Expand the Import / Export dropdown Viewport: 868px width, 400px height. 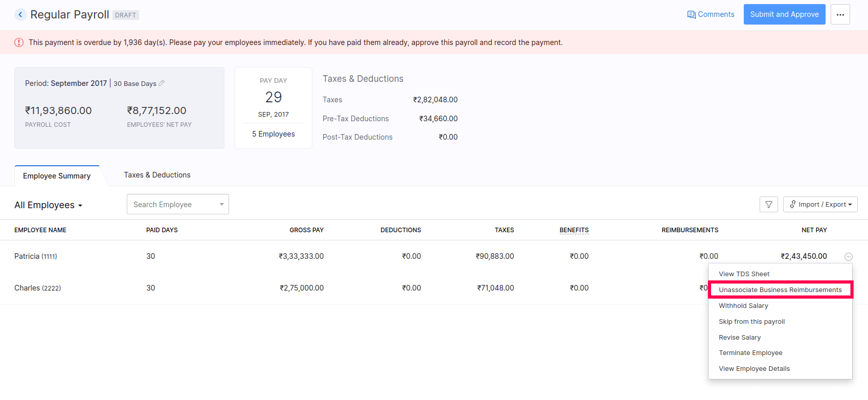pyautogui.click(x=820, y=205)
